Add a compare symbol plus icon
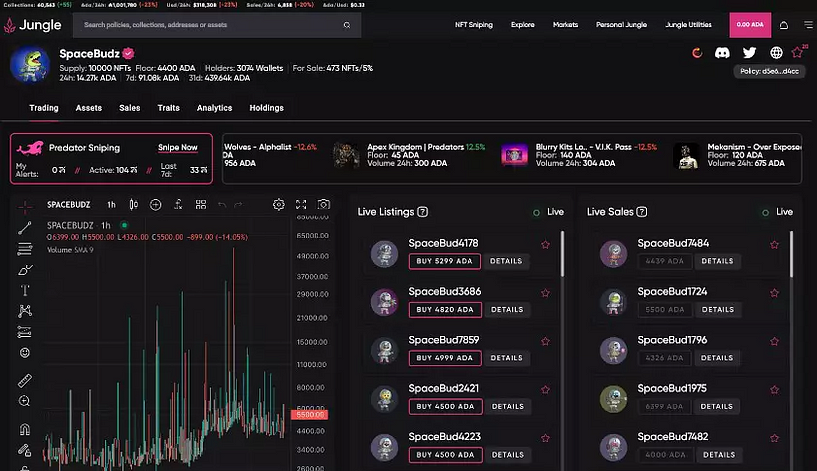Viewport: 817px width, 471px height. click(155, 204)
